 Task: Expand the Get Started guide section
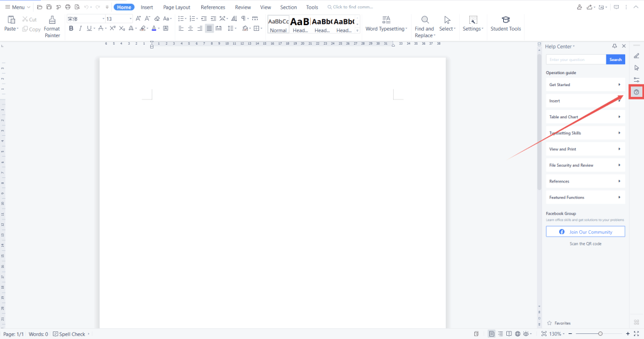585,85
